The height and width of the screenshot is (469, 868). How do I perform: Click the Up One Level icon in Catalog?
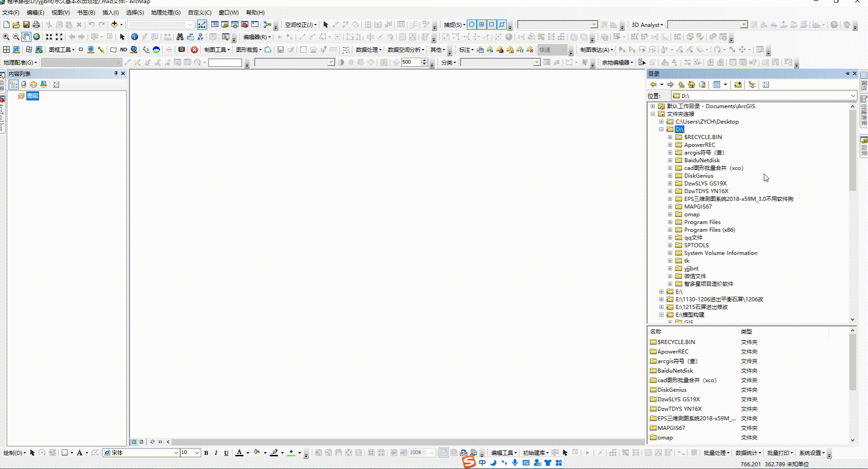[x=681, y=85]
